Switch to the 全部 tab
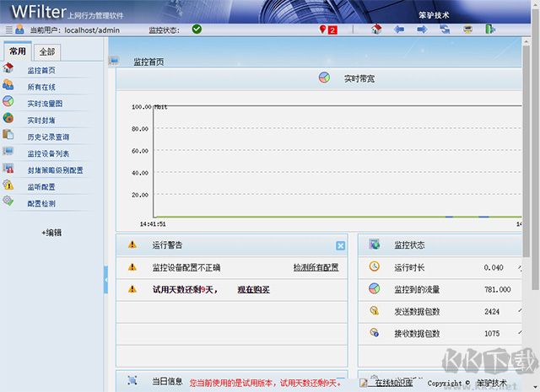Screen dimensions: 540x392 47,52
